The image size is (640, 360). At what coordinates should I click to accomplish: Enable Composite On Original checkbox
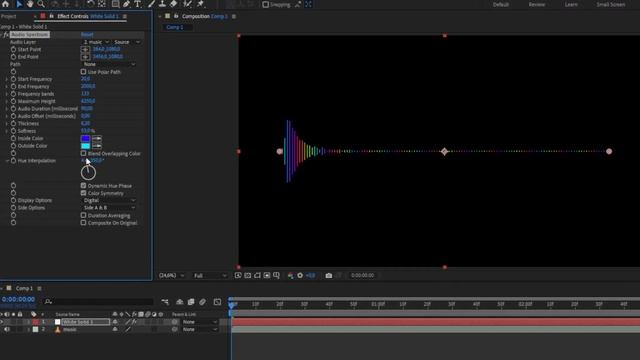(x=83, y=223)
